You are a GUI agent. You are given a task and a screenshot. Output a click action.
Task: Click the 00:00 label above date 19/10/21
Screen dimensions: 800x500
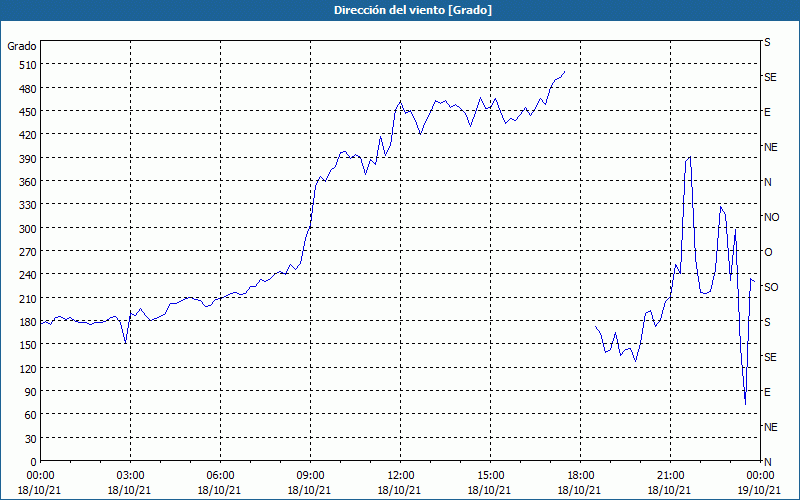coord(760,476)
